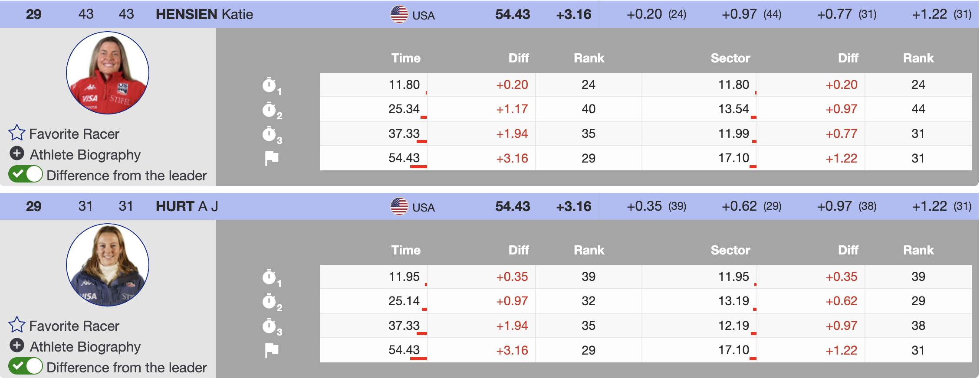Click Favorite Racer label under Hensien
This screenshot has height=378, width=980.
click(74, 134)
